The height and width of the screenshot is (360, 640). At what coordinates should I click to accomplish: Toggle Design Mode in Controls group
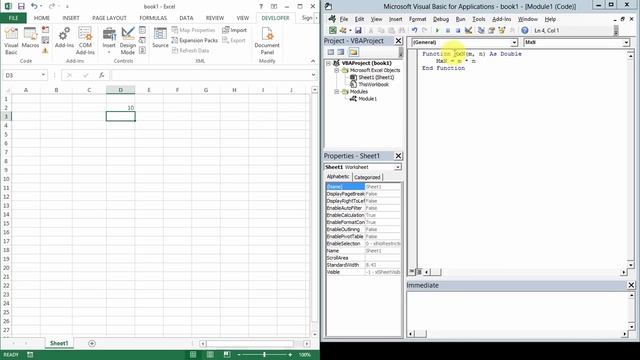click(x=128, y=41)
